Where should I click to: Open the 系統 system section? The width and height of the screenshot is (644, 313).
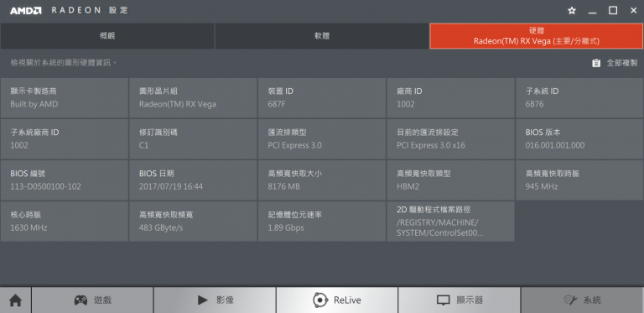pos(582,300)
